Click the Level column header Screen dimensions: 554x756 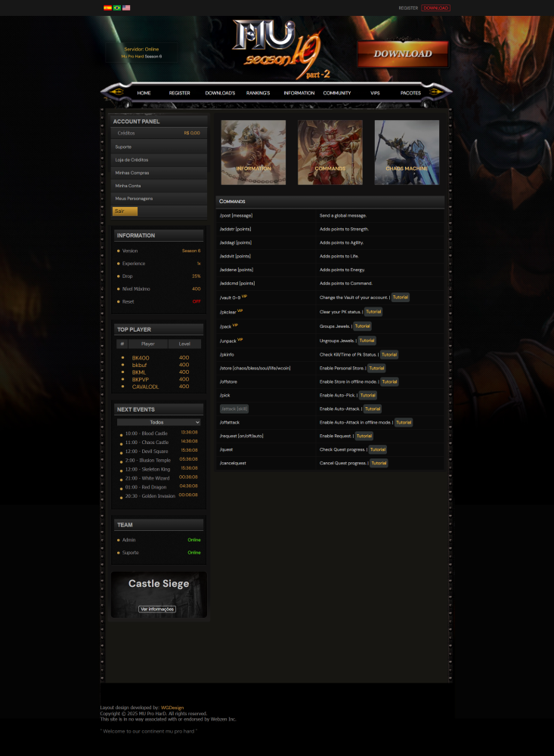[184, 344]
